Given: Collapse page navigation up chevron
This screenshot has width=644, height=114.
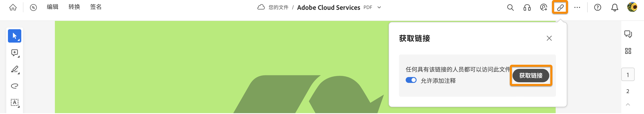Looking at the screenshot, I should [x=628, y=104].
